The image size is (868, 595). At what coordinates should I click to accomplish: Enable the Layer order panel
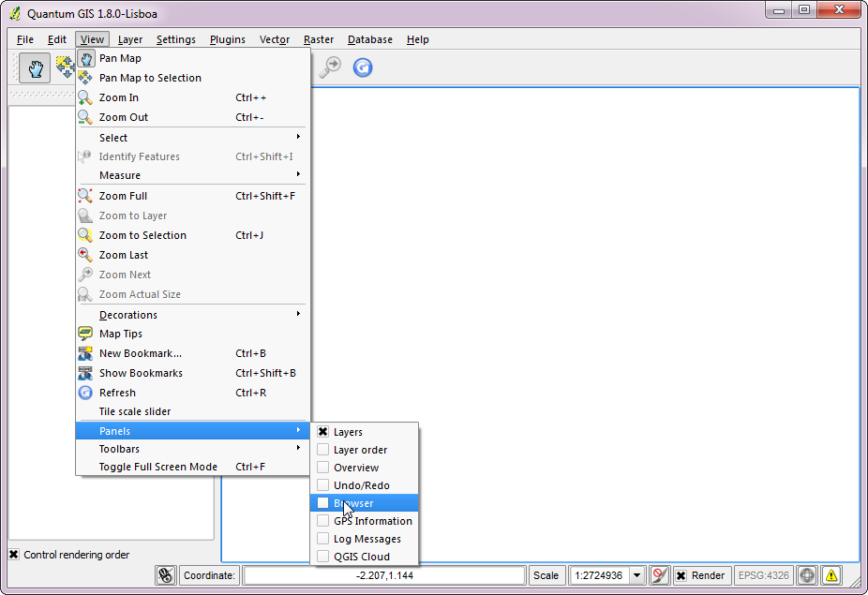click(x=322, y=450)
